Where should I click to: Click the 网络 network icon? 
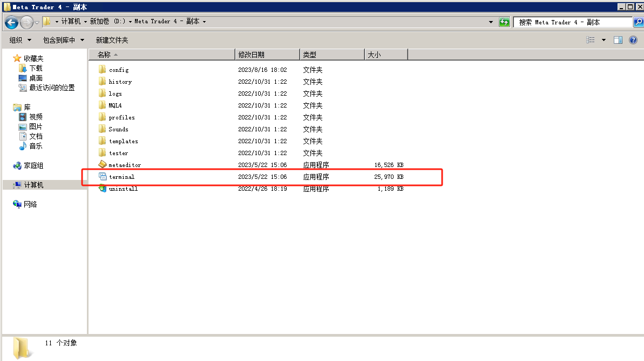click(17, 204)
